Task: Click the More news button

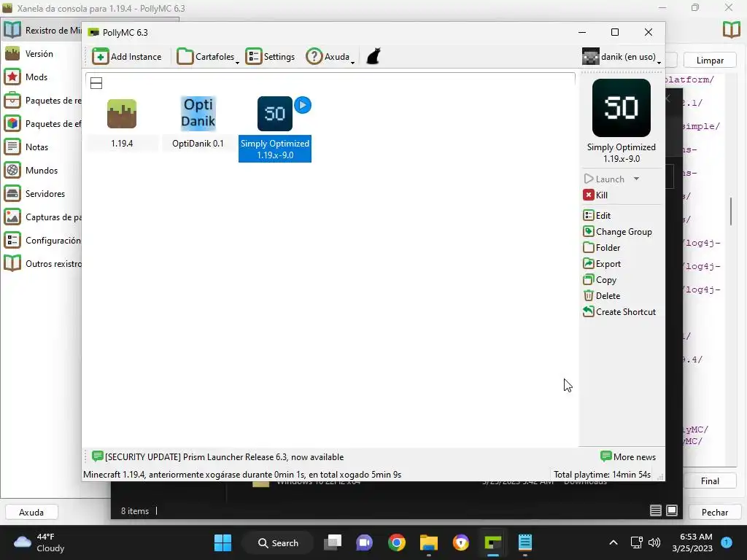Action: click(x=628, y=457)
